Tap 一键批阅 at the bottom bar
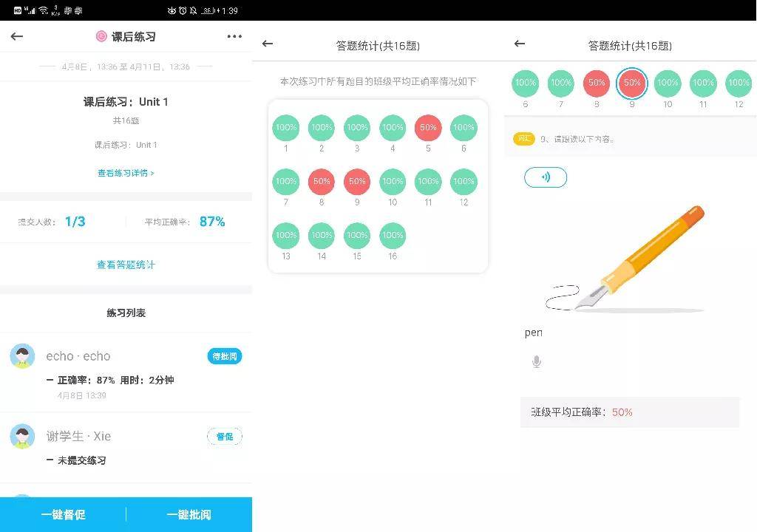Image resolution: width=757 pixels, height=532 pixels. pos(189,514)
